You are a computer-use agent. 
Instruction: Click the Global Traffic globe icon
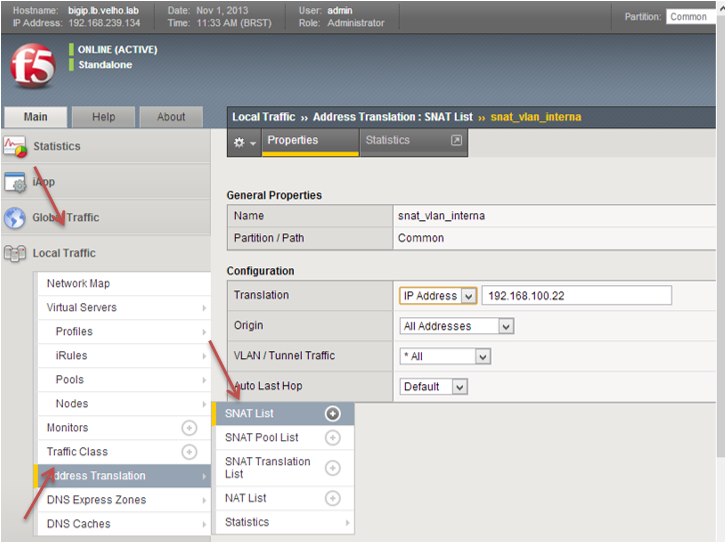[x=15, y=218]
